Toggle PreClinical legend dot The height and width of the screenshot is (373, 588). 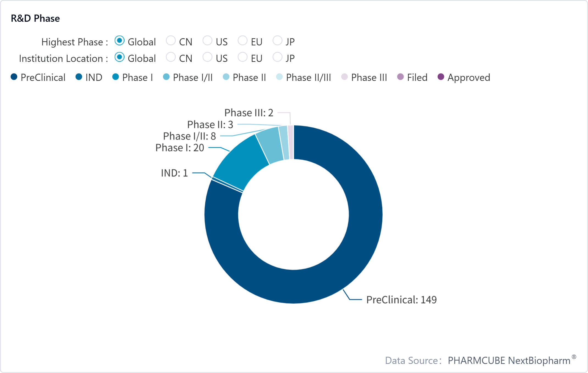coord(14,77)
